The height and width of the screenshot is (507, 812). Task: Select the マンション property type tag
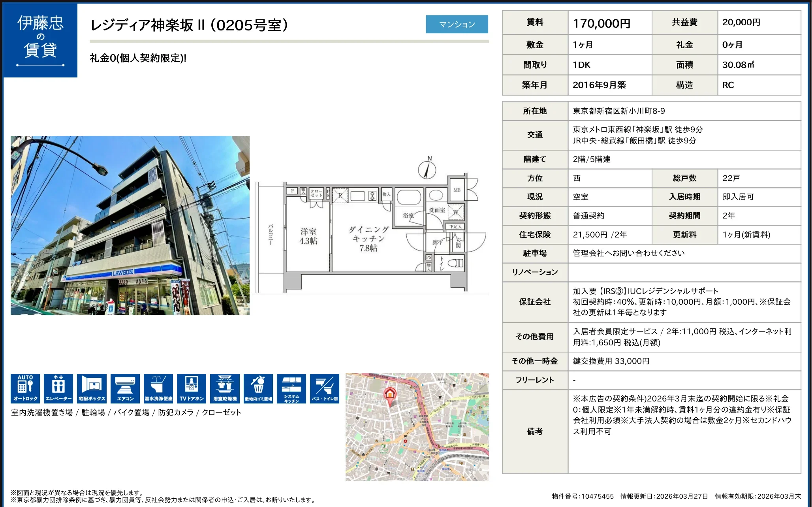click(x=457, y=24)
